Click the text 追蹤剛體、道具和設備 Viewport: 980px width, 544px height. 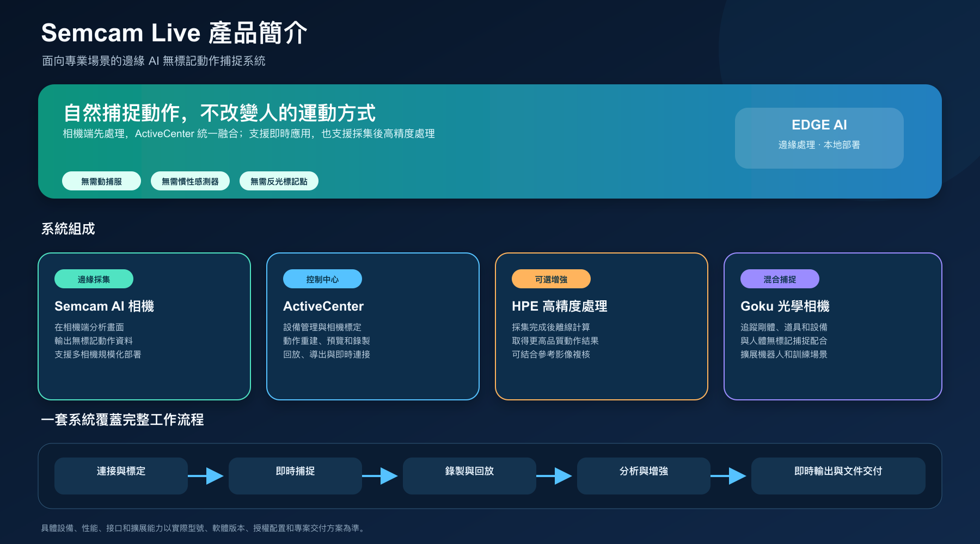(x=784, y=327)
